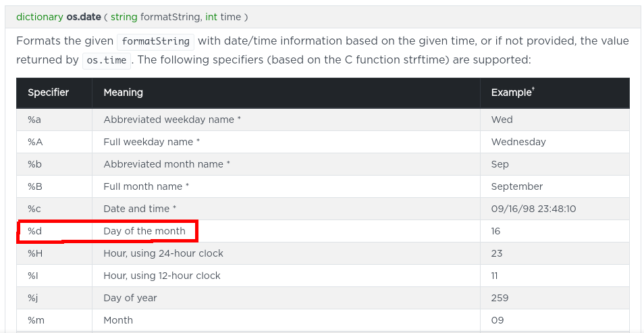Click the dictionary return type keyword
The width and height of the screenshot is (644, 333).
coord(40,18)
